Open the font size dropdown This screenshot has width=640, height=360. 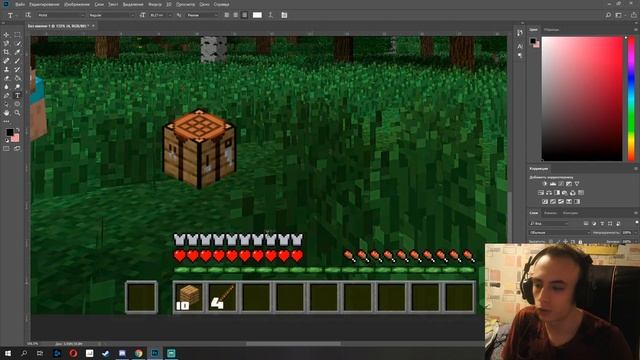[x=160, y=15]
